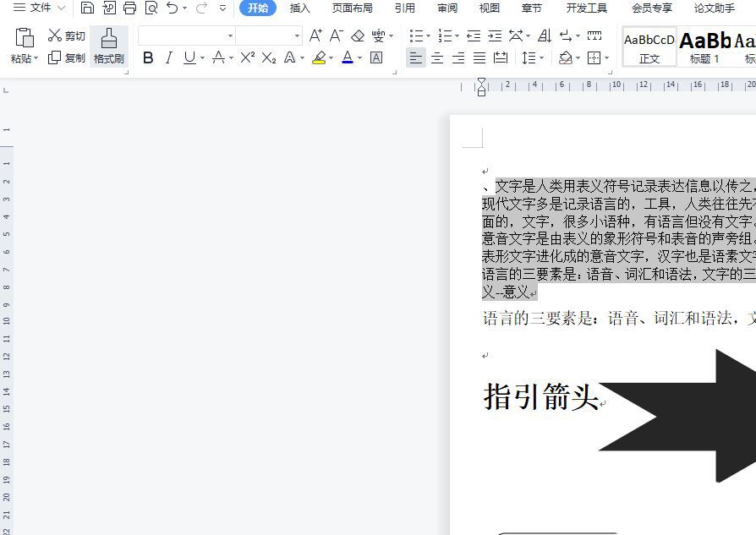The height and width of the screenshot is (535, 756).
Task: Click the tab stops ruler icon
Action: pos(594,35)
